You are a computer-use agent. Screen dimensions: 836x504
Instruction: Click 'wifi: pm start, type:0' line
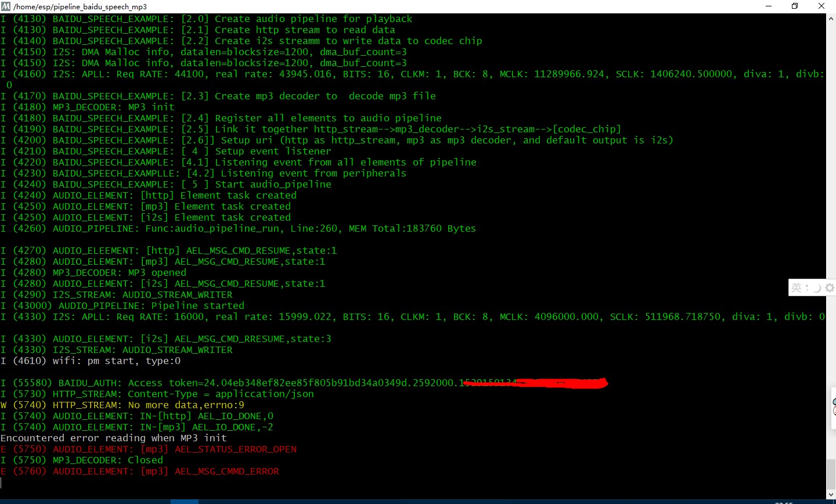pyautogui.click(x=91, y=361)
